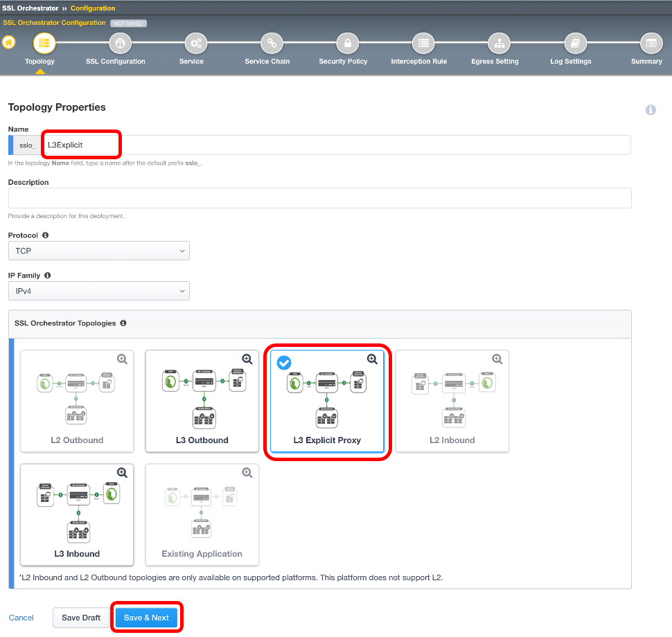Open the Protocol TCP dropdown
672x637 pixels.
99,251
